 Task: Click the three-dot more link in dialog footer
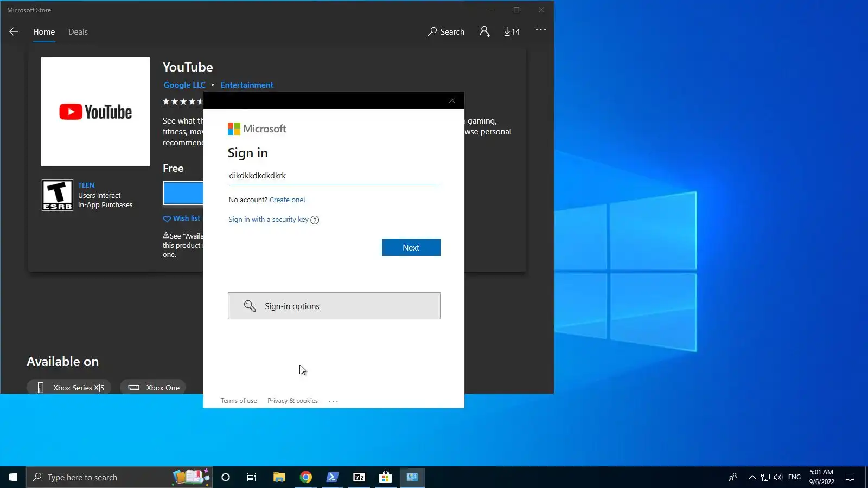pos(333,401)
